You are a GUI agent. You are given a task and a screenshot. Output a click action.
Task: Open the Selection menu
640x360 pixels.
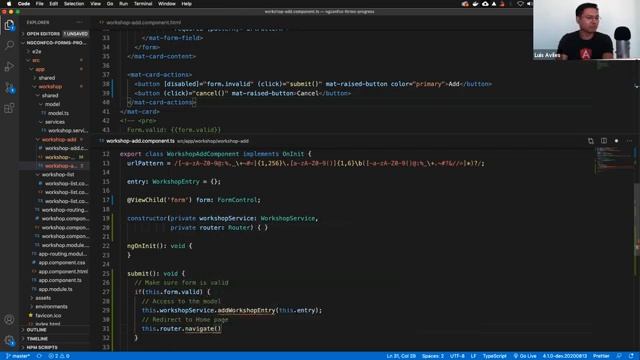(x=74, y=4)
